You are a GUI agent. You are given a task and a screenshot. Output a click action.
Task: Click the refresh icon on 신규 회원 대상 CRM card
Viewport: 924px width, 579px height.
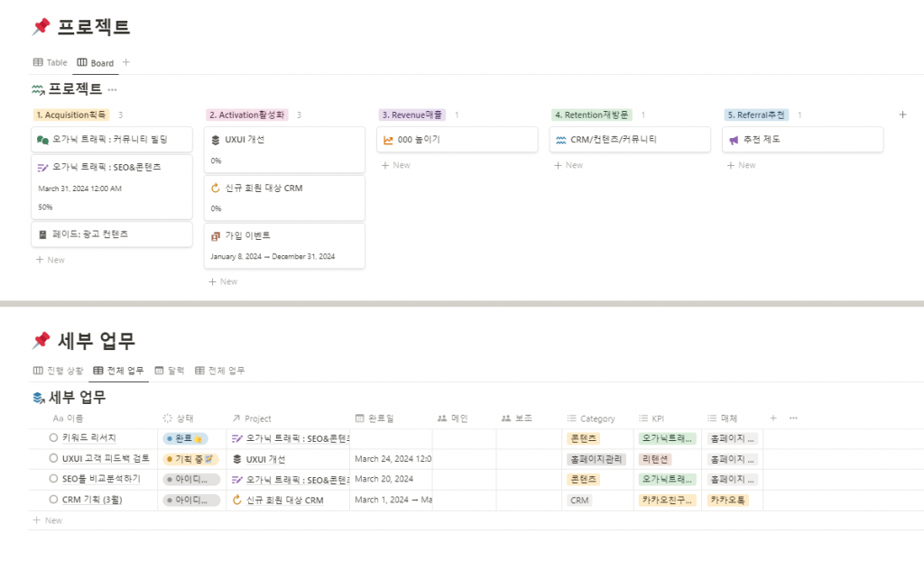(215, 187)
